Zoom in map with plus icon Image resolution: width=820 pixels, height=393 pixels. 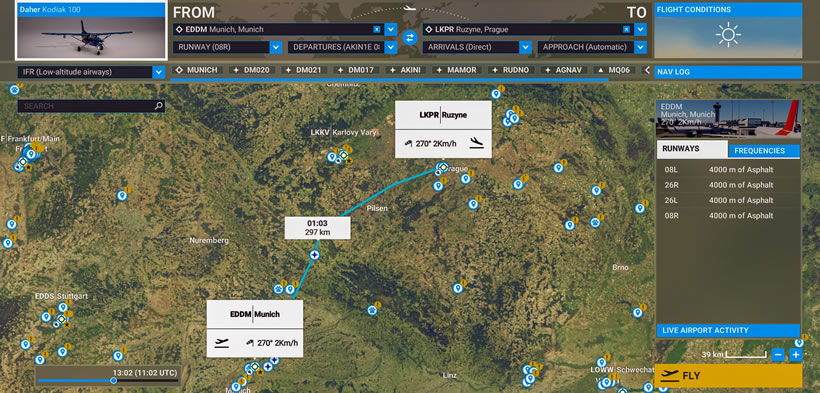tap(795, 355)
